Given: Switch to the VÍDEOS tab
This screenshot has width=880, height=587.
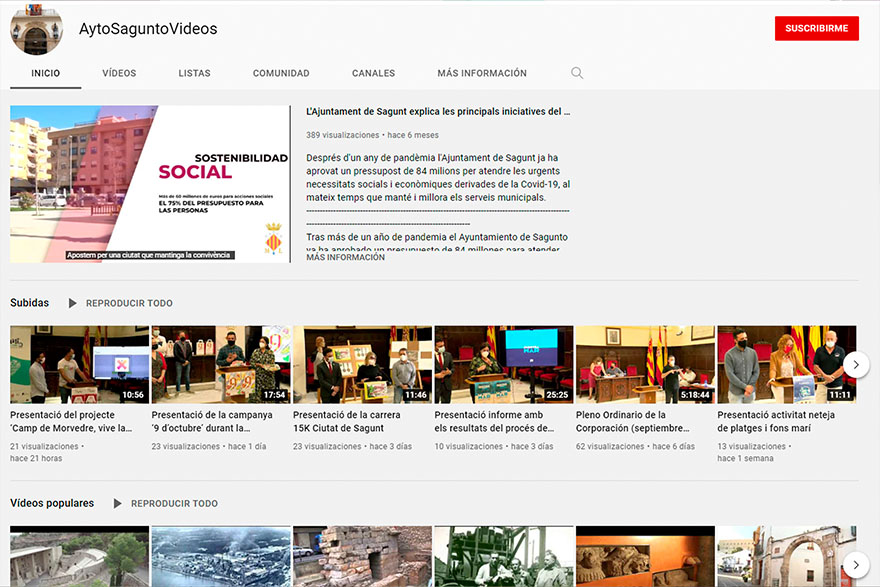Looking at the screenshot, I should coord(118,72).
